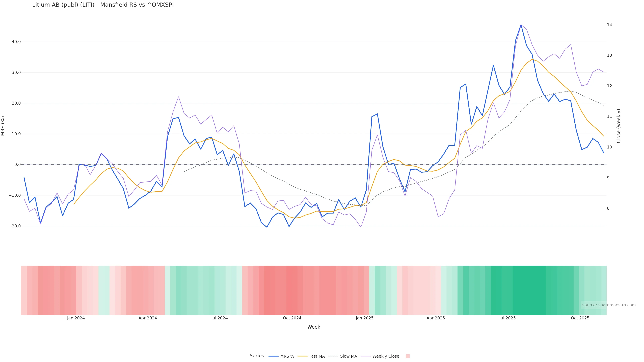Click the Oct 2024 week tick label
Screen dimensions: 644x362
tap(292, 318)
